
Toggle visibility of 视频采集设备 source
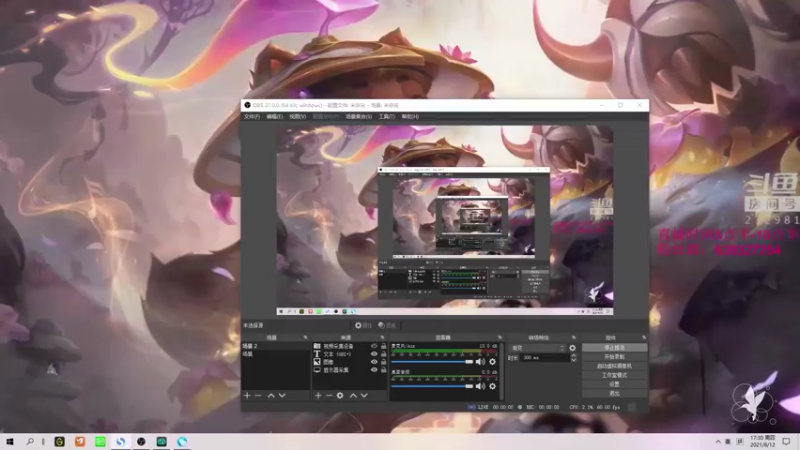(x=374, y=346)
